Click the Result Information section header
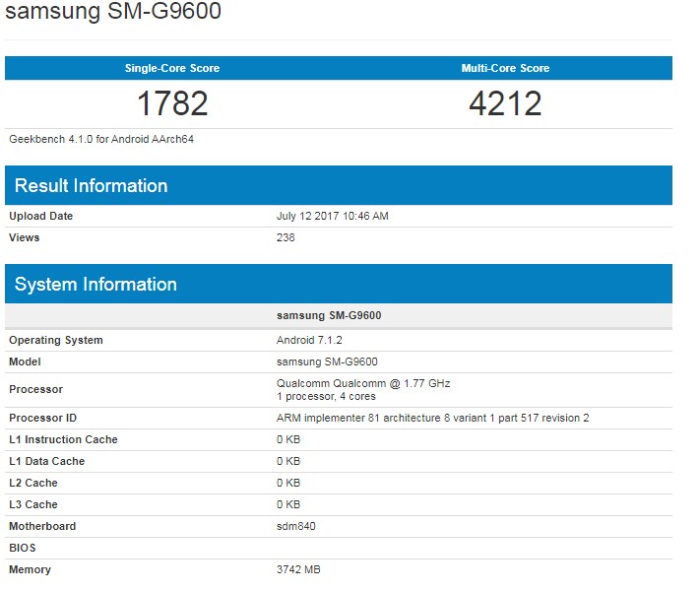Viewport: 700px width, 591px height. click(x=339, y=185)
